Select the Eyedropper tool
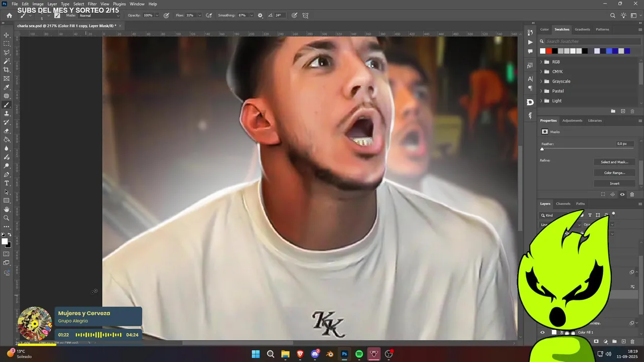This screenshot has width=644, height=362. click(7, 87)
